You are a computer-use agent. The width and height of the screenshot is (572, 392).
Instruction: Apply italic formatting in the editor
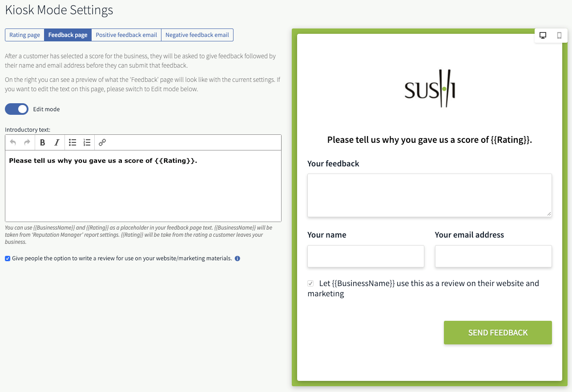[x=57, y=142]
